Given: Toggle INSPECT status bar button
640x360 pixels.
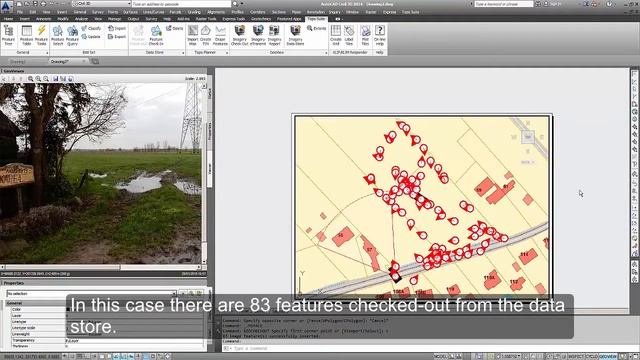Looking at the screenshot, I should tap(576, 357).
